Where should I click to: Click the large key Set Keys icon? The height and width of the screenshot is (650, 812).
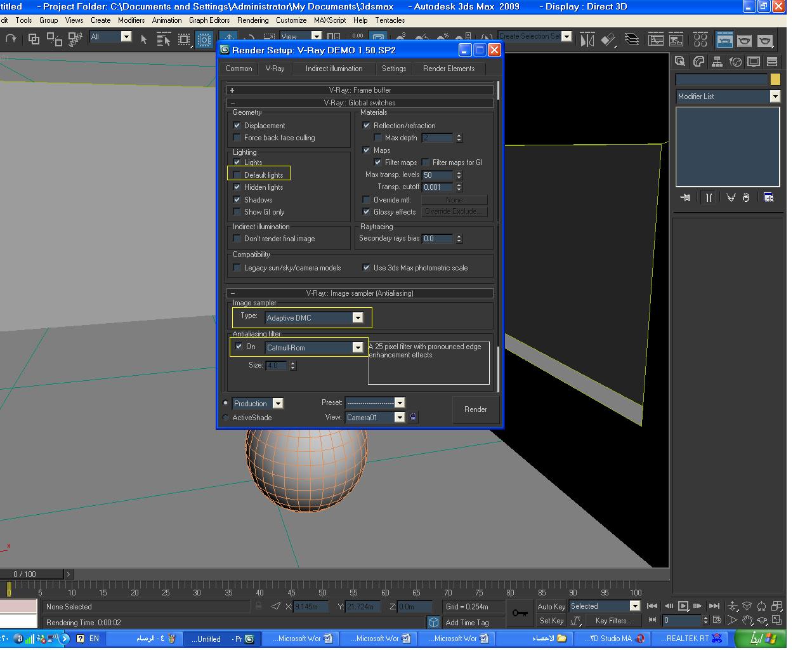click(520, 613)
